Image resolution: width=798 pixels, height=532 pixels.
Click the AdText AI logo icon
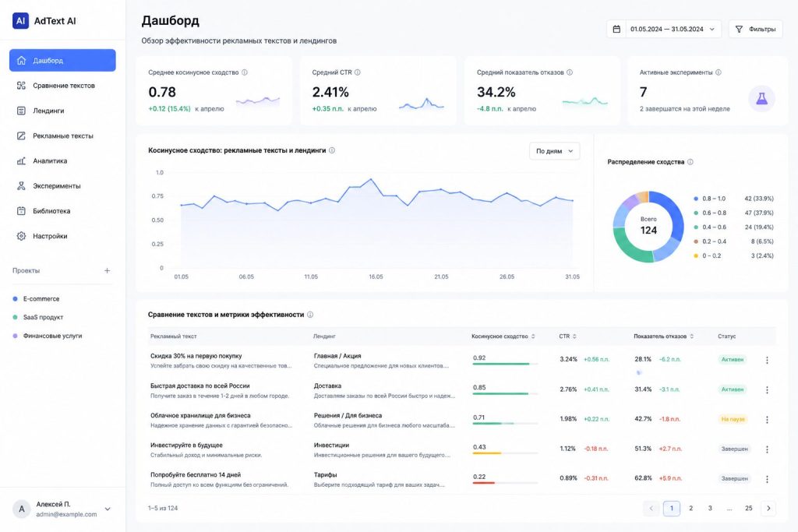20,21
